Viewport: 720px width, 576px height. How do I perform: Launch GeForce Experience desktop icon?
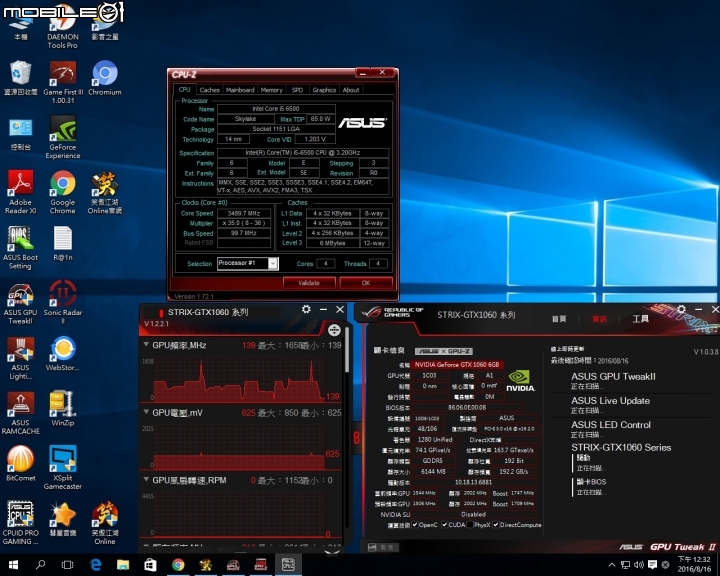click(x=62, y=137)
